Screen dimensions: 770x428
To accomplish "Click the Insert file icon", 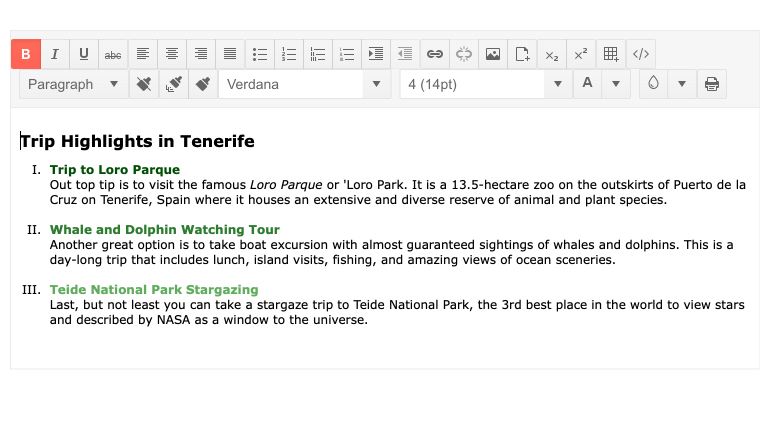I will click(x=522, y=54).
